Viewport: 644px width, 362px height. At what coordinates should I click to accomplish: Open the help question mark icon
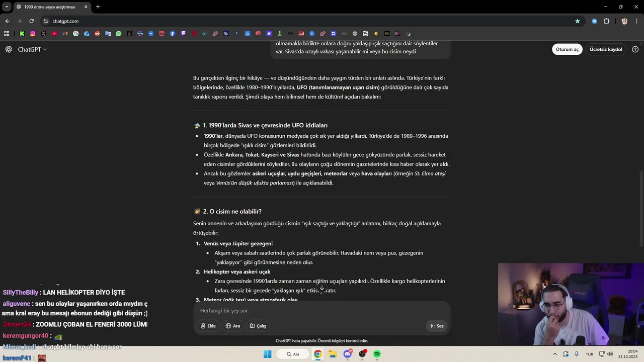635,49
